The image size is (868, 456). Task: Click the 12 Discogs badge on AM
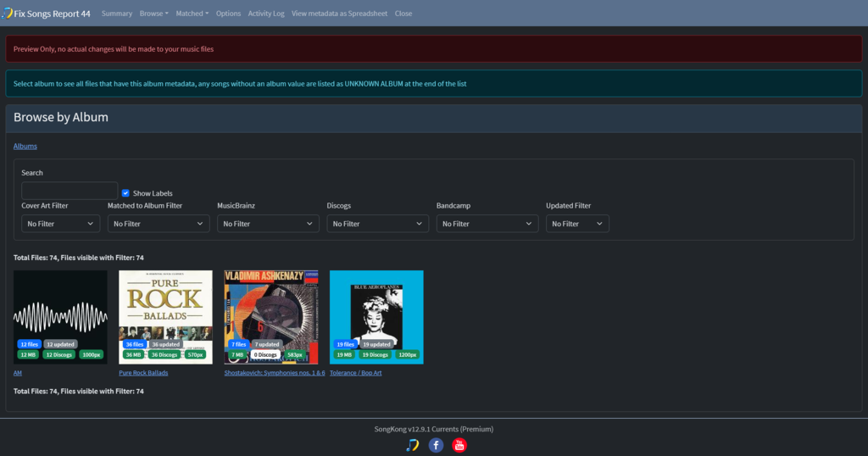click(x=58, y=355)
